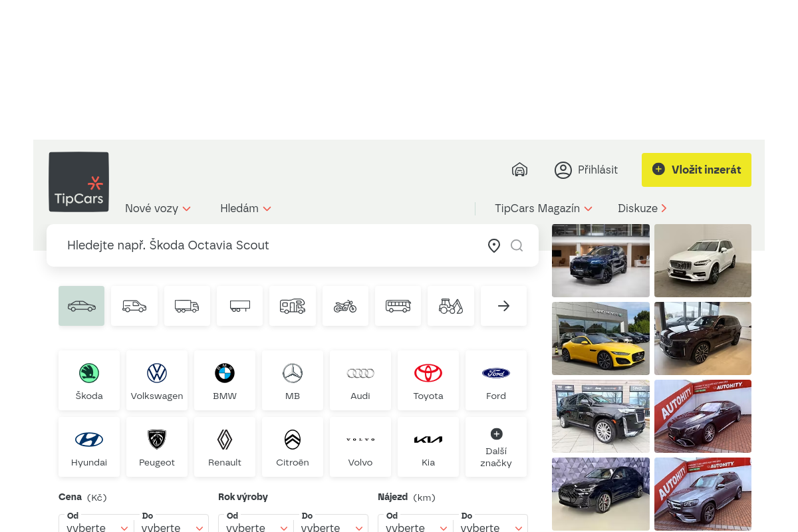Select the trailers category icon
This screenshot has width=798, height=532.
click(x=240, y=306)
